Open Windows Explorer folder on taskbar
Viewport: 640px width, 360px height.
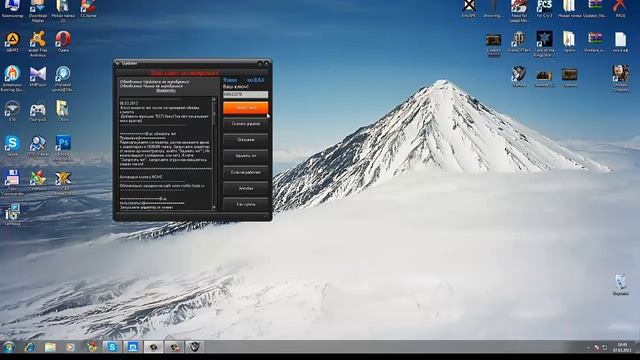click(50, 347)
